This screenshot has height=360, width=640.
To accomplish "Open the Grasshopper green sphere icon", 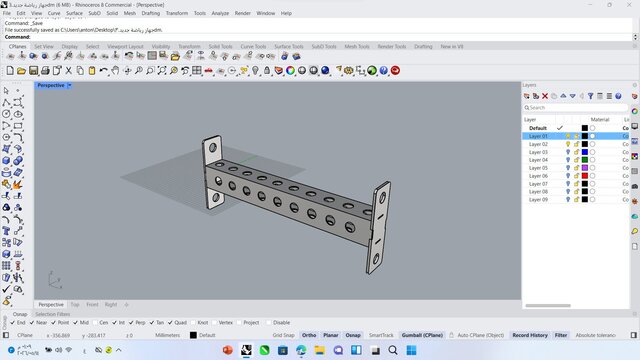I will click(372, 71).
